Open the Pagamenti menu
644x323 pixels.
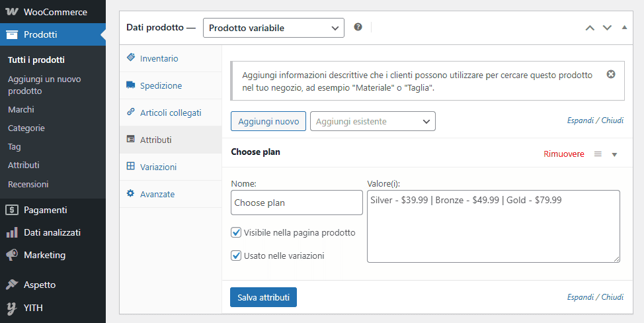point(53,210)
